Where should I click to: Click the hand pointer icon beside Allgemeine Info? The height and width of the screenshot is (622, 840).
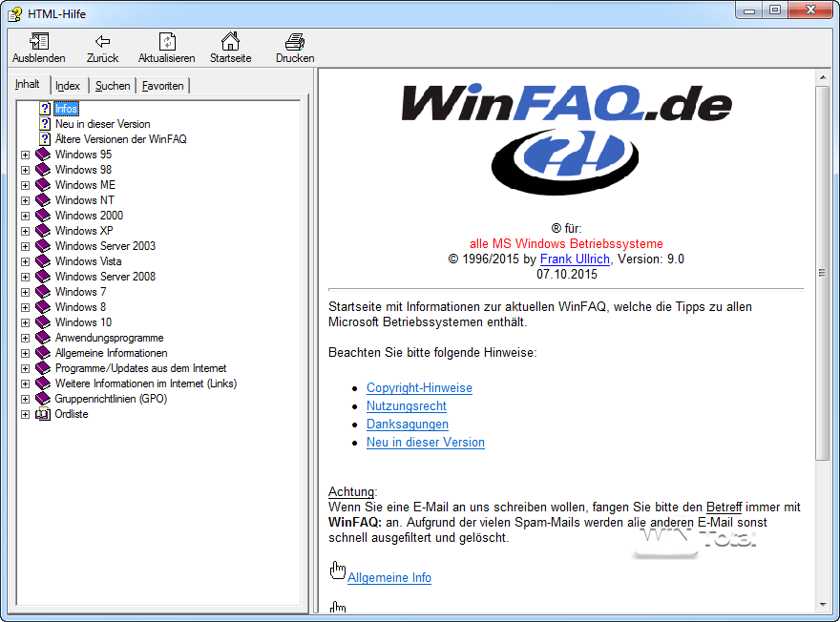click(x=338, y=570)
